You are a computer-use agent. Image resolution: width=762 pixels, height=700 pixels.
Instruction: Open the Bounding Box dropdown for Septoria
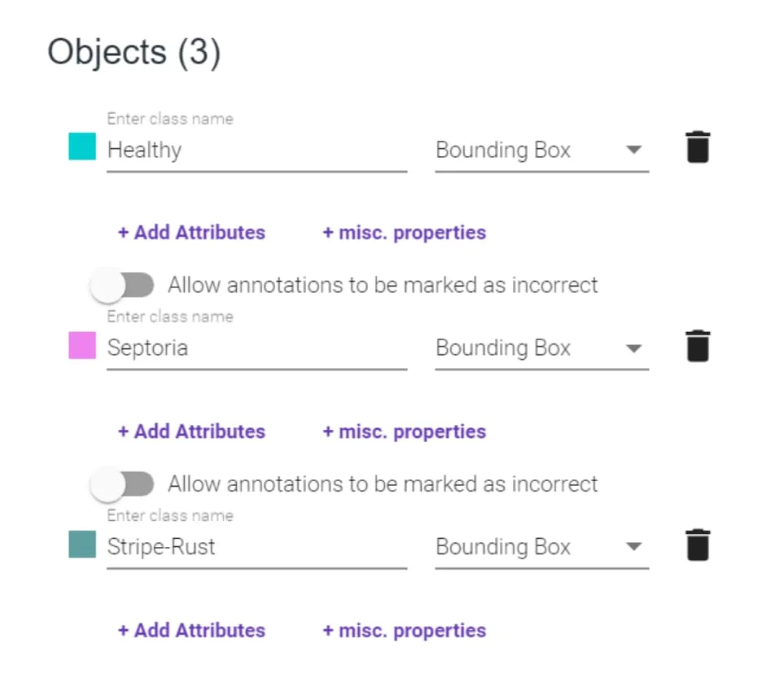click(x=541, y=348)
